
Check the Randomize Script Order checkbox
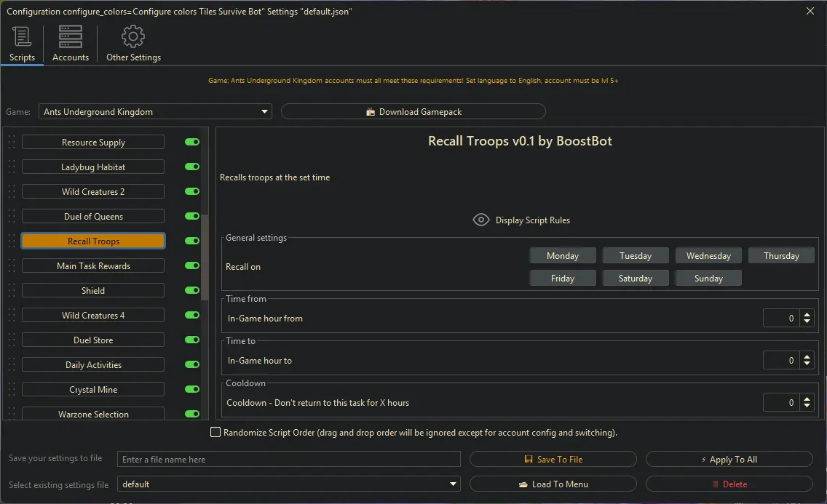pyautogui.click(x=215, y=433)
